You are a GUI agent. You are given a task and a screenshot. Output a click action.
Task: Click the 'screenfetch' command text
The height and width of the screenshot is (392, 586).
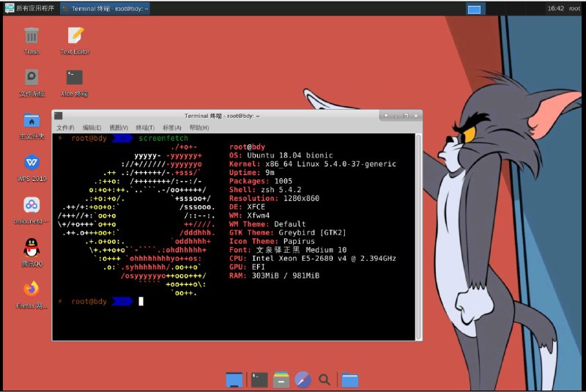point(163,138)
